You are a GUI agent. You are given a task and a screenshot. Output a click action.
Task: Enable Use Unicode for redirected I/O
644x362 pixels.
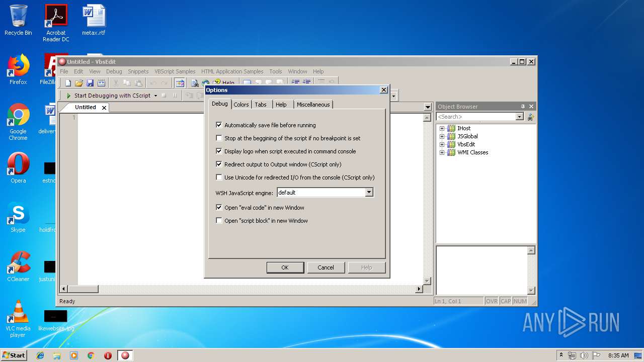[219, 177]
